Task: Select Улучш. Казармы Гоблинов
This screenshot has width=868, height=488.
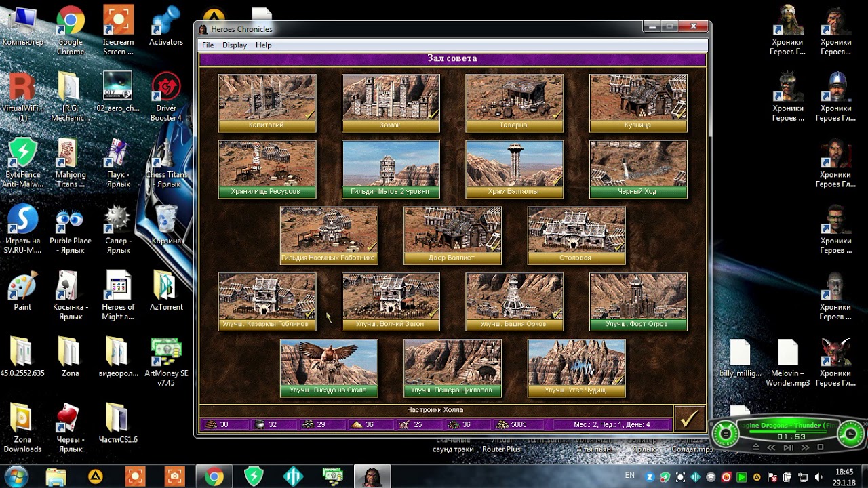Action: point(267,302)
